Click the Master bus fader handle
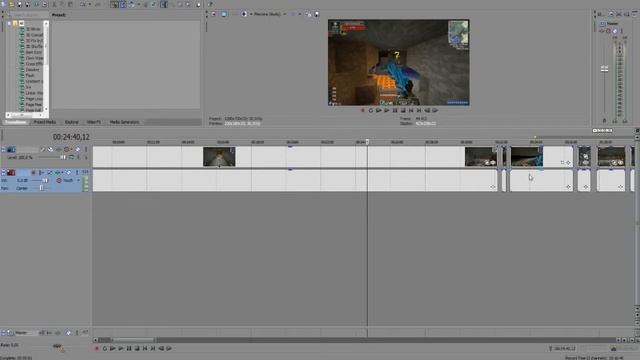The height and width of the screenshot is (360, 640). (604, 69)
